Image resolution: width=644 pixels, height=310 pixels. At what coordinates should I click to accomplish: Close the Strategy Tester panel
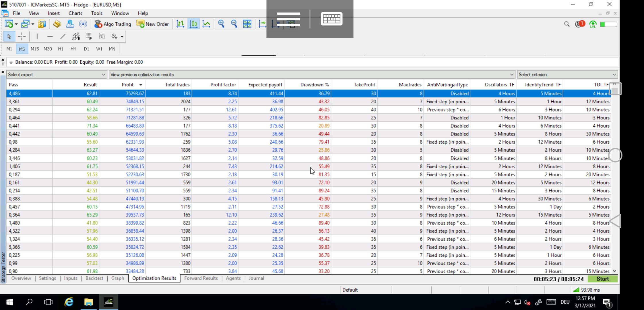3,72
